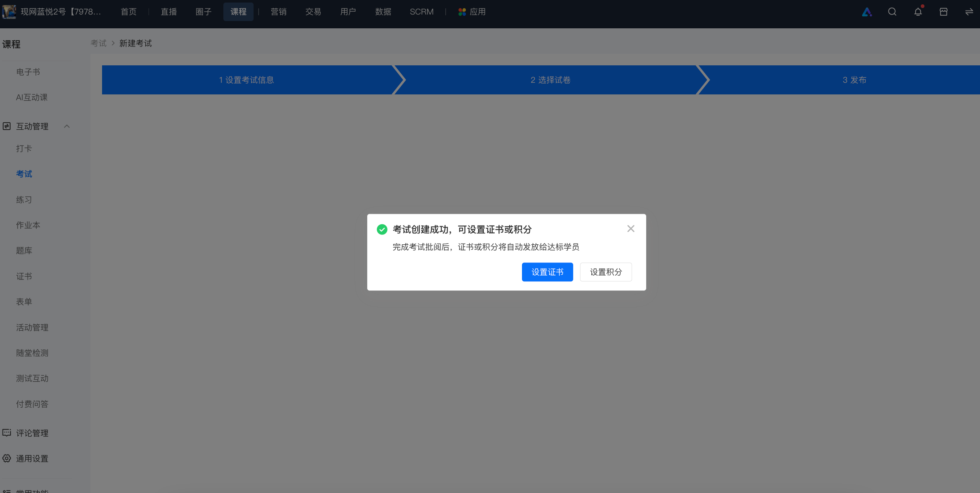Image resolution: width=980 pixels, height=493 pixels.
Task: Open the 直播 top menu
Action: (x=169, y=12)
